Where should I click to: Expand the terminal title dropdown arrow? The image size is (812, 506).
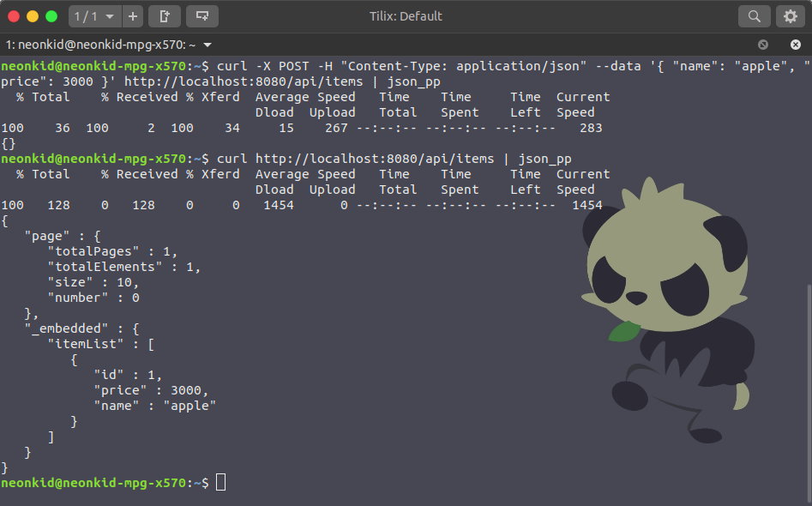coord(208,45)
